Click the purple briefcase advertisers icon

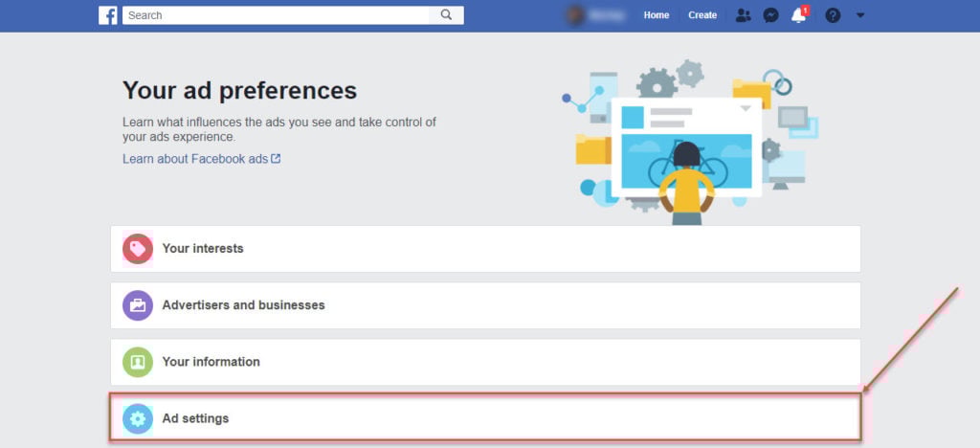click(x=138, y=305)
